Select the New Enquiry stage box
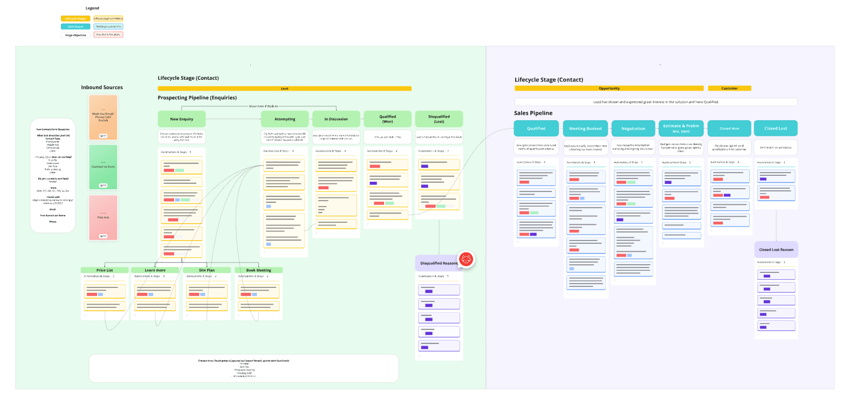The image size is (868, 405). pyautogui.click(x=182, y=119)
